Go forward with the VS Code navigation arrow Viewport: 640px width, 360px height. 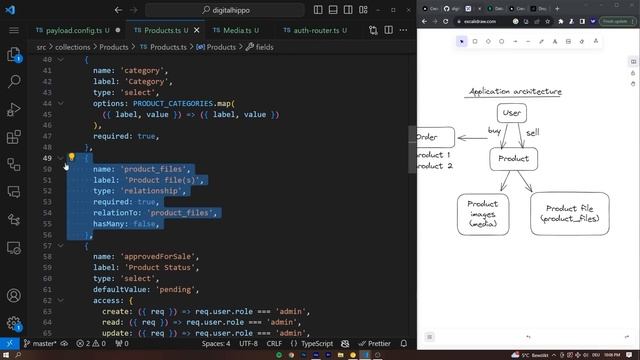point(133,10)
